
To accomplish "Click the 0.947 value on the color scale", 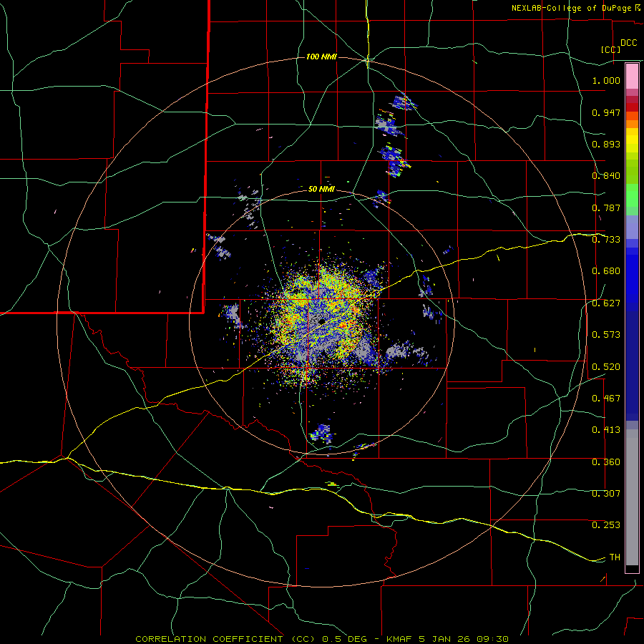I will click(606, 112).
